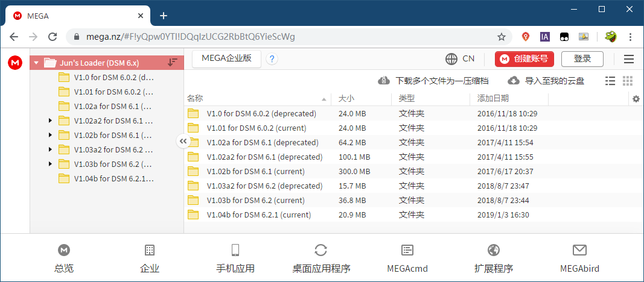
Task: Open the help question mark icon
Action: [x=272, y=59]
